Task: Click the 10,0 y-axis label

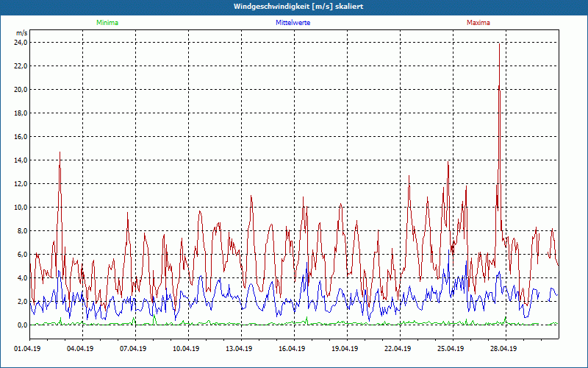Action: click(x=21, y=208)
